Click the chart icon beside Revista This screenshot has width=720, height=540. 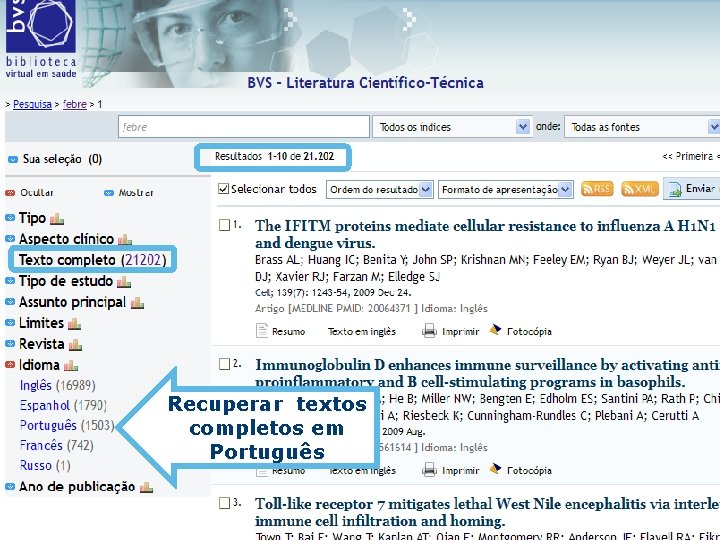(x=75, y=344)
